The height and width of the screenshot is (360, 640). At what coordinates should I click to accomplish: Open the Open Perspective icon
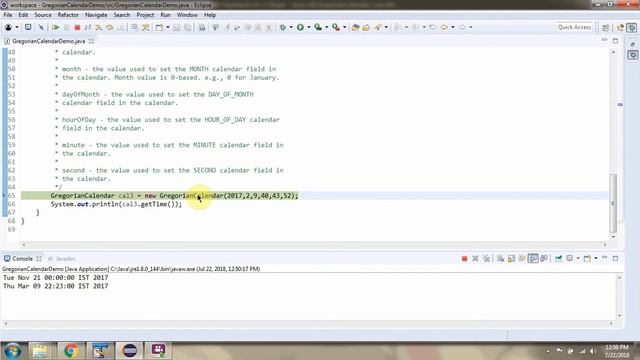coord(606,27)
